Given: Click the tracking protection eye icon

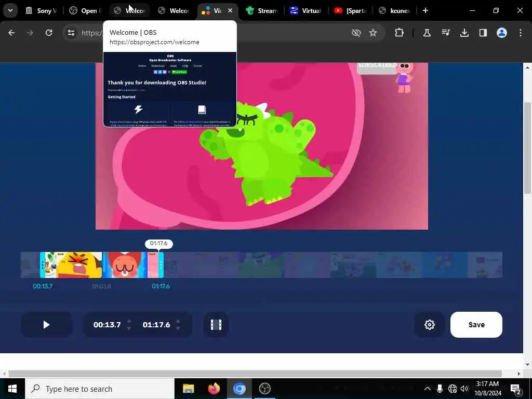Looking at the screenshot, I should click(x=356, y=33).
